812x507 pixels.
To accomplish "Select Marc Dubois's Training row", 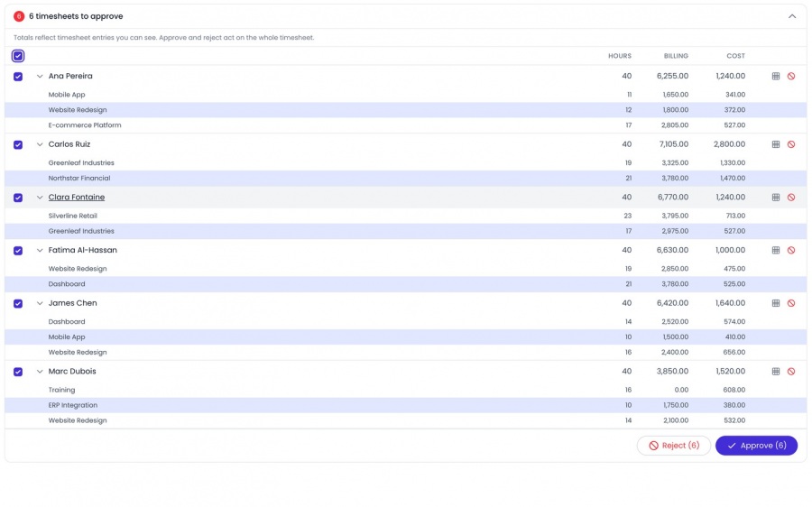I will coord(405,390).
